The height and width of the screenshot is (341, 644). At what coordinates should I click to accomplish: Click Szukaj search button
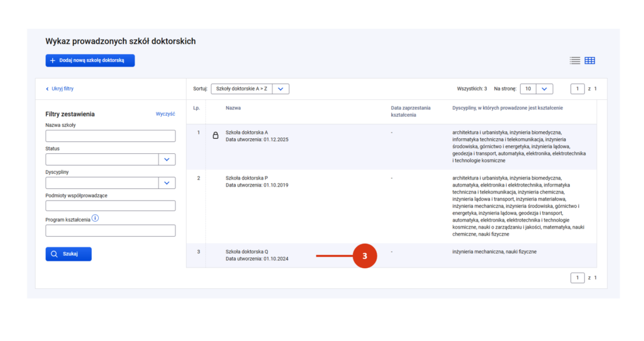[x=69, y=254]
